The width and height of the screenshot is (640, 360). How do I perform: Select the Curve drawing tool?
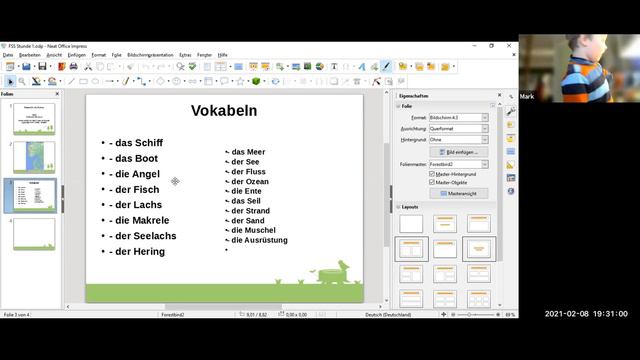[125, 82]
